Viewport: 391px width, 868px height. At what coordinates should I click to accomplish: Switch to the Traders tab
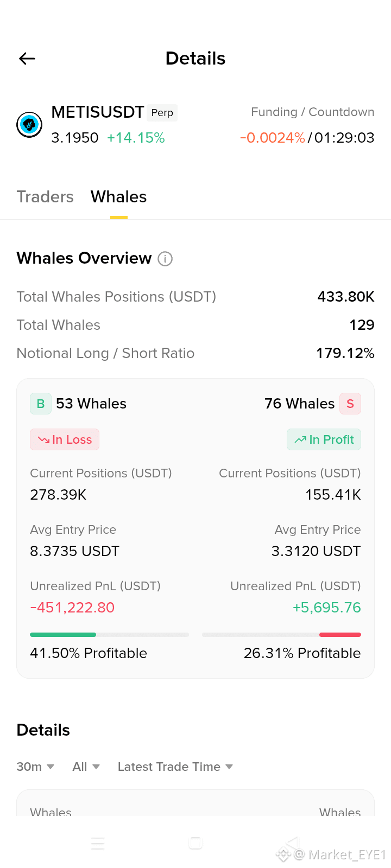click(x=45, y=196)
